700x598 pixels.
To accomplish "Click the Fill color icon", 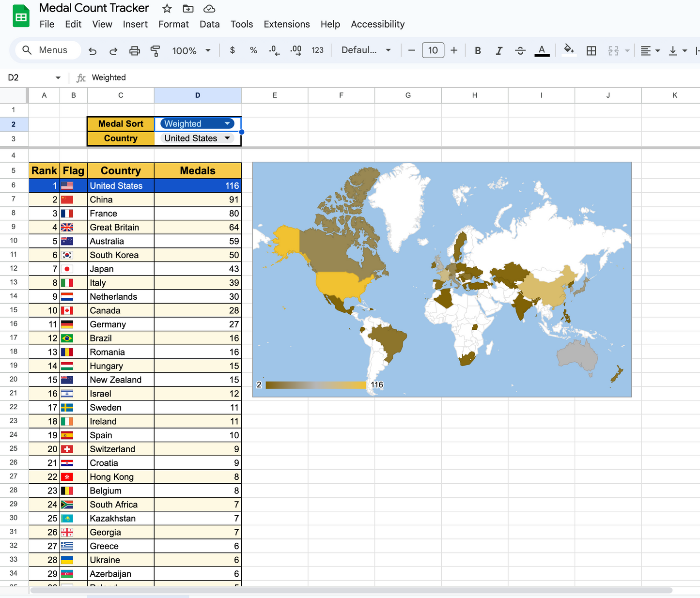I will click(x=569, y=50).
